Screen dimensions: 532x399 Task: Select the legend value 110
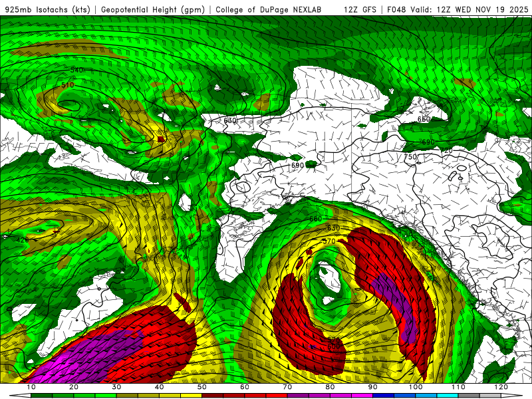click(458, 387)
